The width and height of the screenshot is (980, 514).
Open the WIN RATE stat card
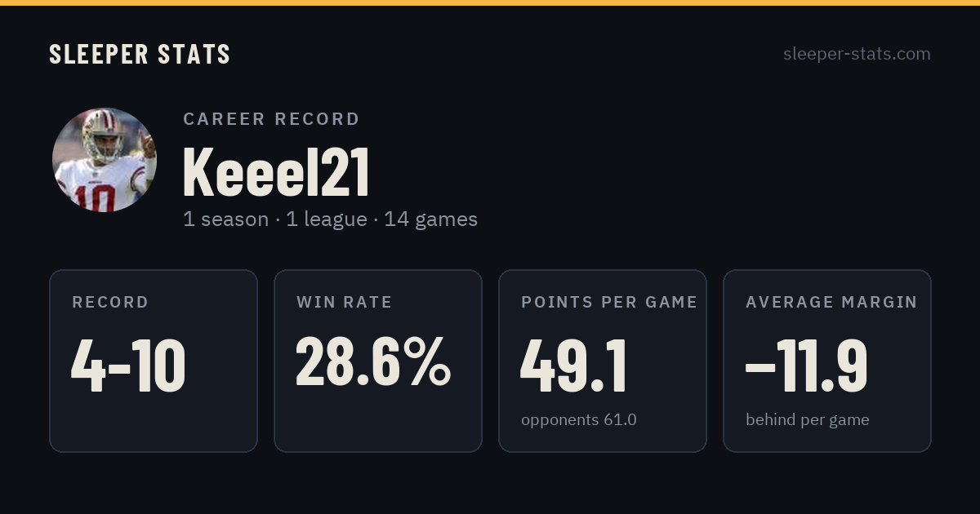coord(378,361)
